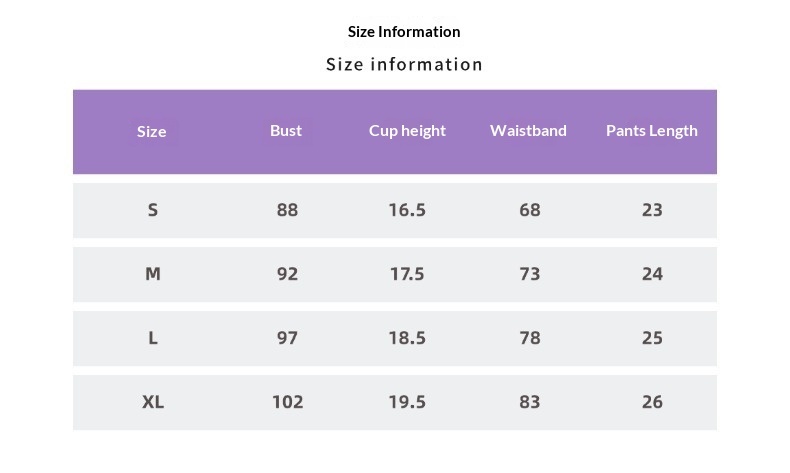This screenshot has height=473, width=790.
Task: Click the S size row label
Action: click(153, 210)
